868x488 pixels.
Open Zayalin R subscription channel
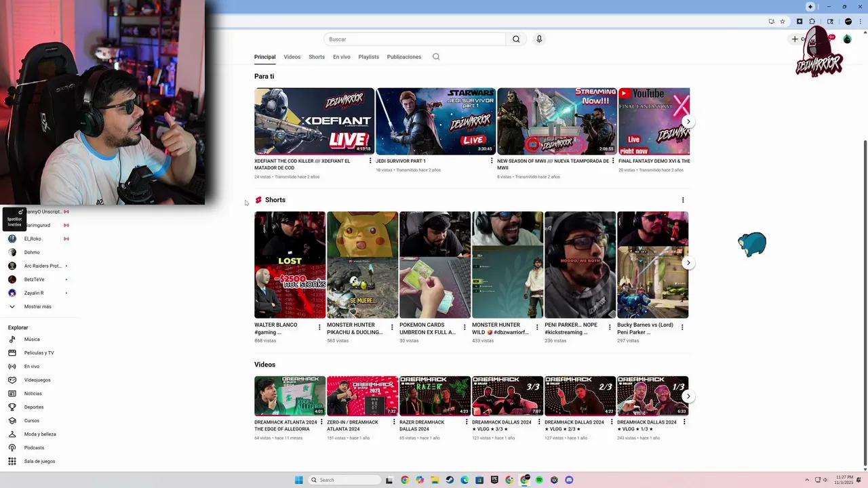34,293
